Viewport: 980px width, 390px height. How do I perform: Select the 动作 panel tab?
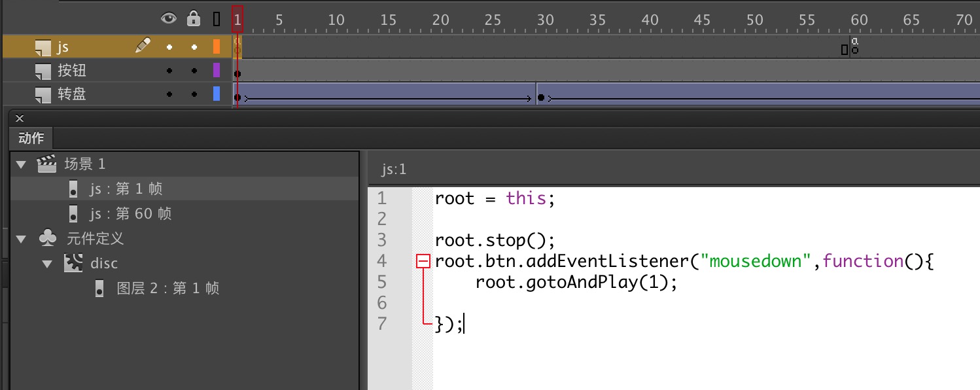click(x=31, y=138)
